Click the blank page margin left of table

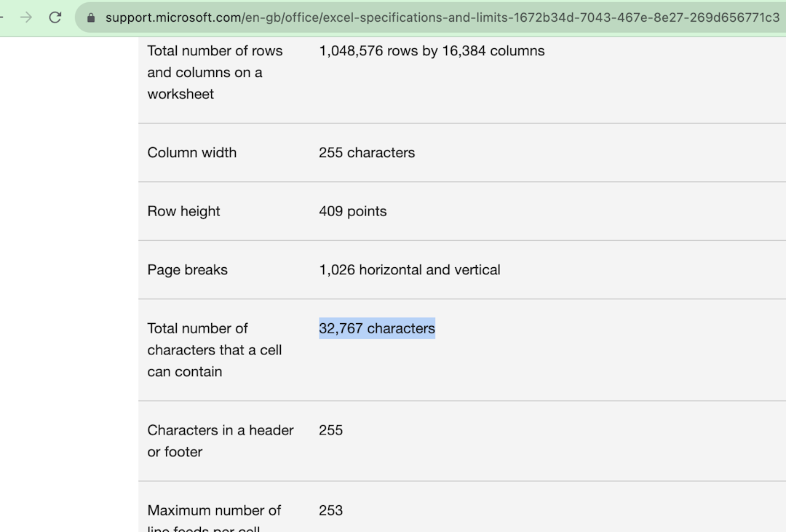(69, 291)
